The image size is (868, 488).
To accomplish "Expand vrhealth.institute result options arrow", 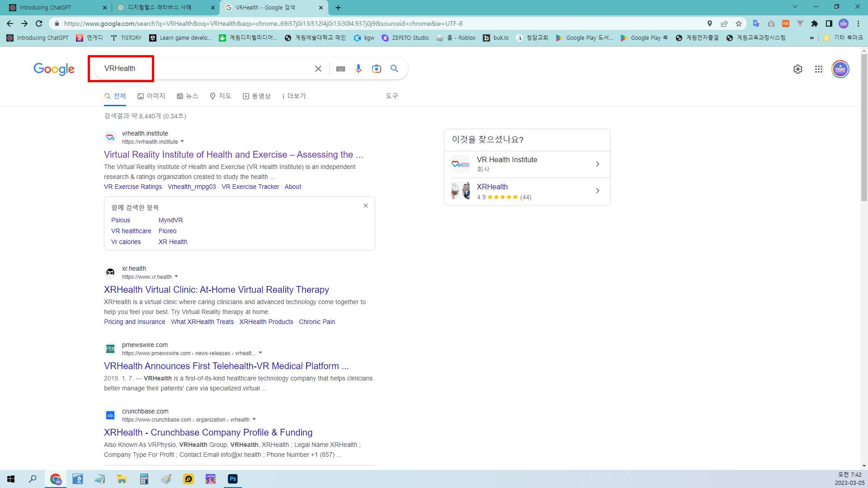I will coord(182,141).
